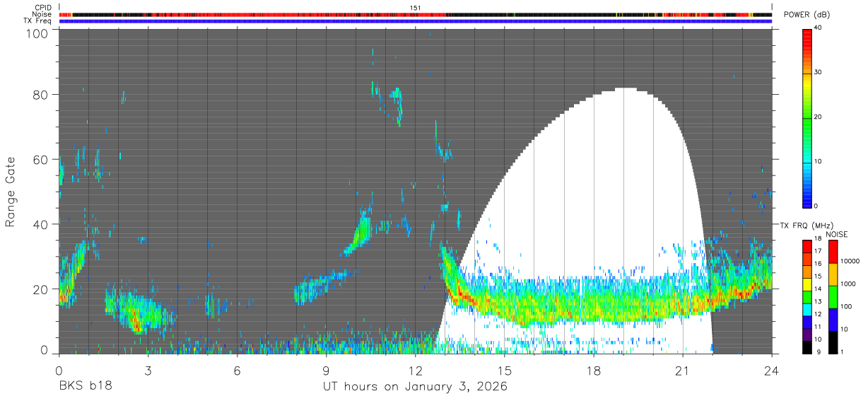The height and width of the screenshot is (401, 868).
Task: Click the 15 hour tick on the UT axis
Action: coord(505,369)
